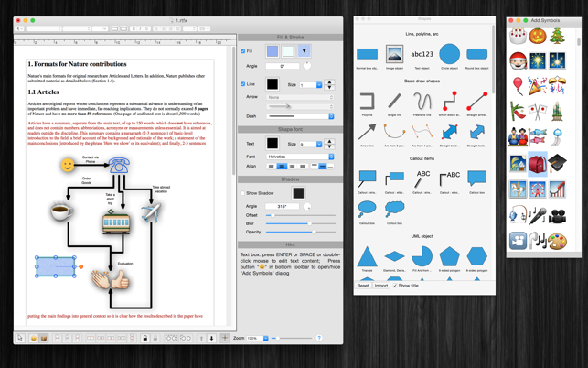Select the Polyline shape in Shapes window

click(x=367, y=101)
